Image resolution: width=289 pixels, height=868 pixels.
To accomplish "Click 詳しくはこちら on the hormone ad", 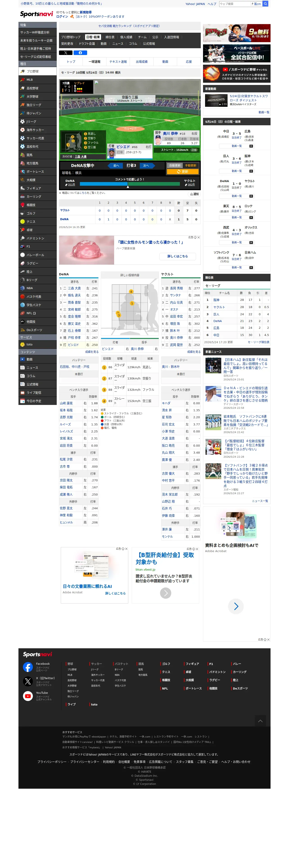I will point(178,256).
